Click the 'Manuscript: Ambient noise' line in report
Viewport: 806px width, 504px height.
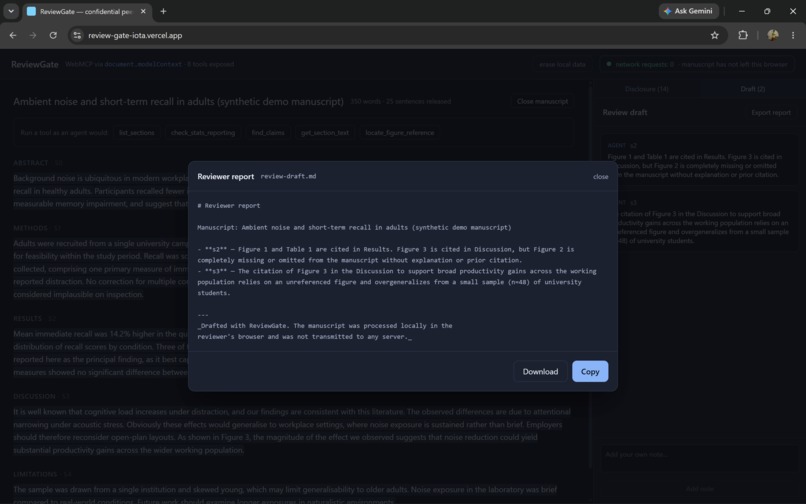click(x=354, y=227)
